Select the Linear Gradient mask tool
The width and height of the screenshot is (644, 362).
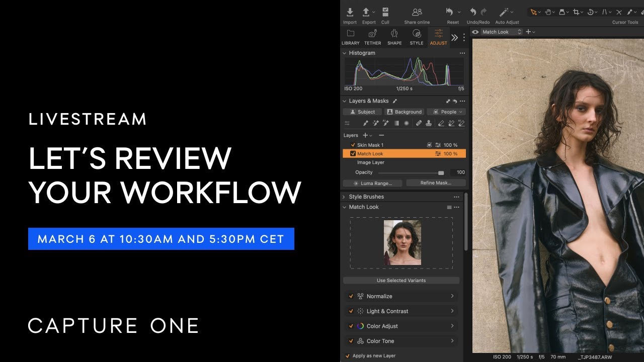(396, 123)
